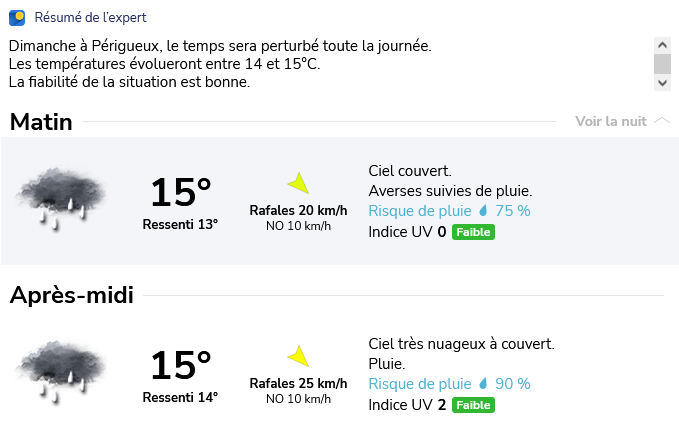Click the expert summary weather icon
The height and width of the screenshot is (439, 679).
point(17,18)
